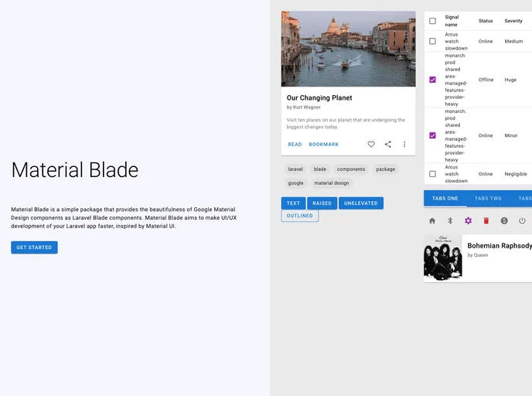Image resolution: width=532 pixels, height=396 pixels.
Task: Click the Severity column header
Action: (x=513, y=21)
